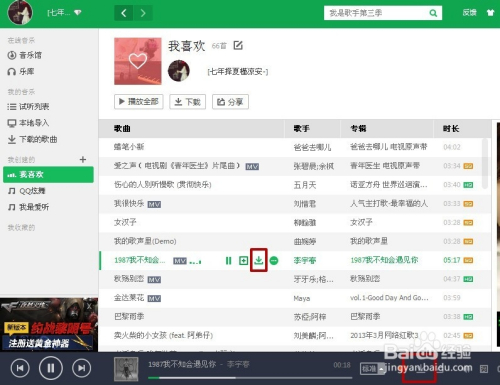Pause the playing row 1987我不知会遇见你
Screen dimensions: 500x385
(228, 261)
